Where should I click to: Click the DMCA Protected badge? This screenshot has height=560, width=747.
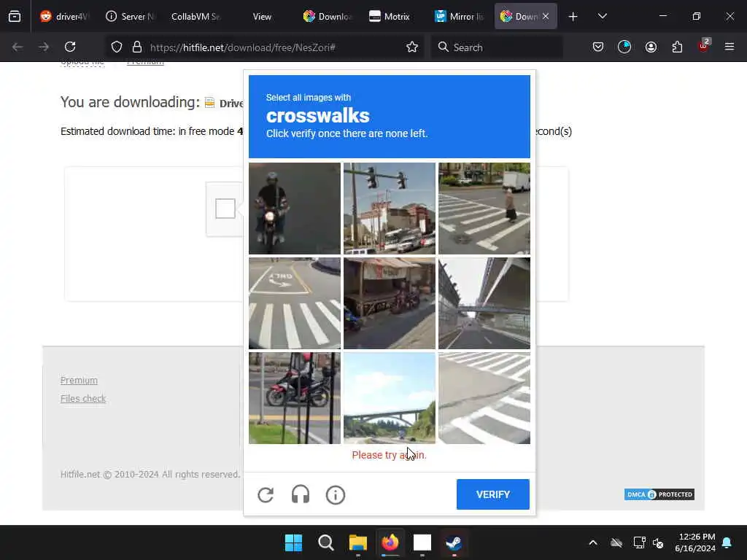click(659, 494)
